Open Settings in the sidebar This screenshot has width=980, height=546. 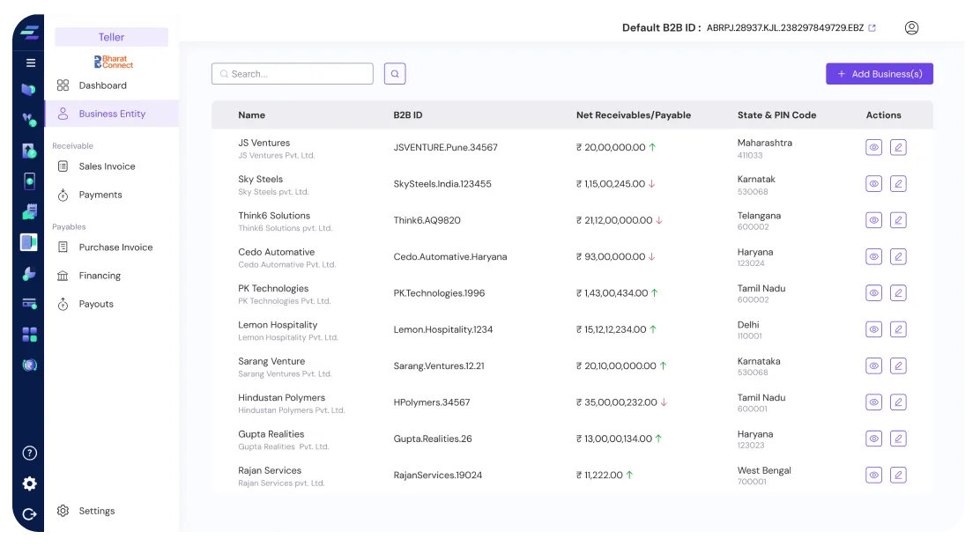111,511
